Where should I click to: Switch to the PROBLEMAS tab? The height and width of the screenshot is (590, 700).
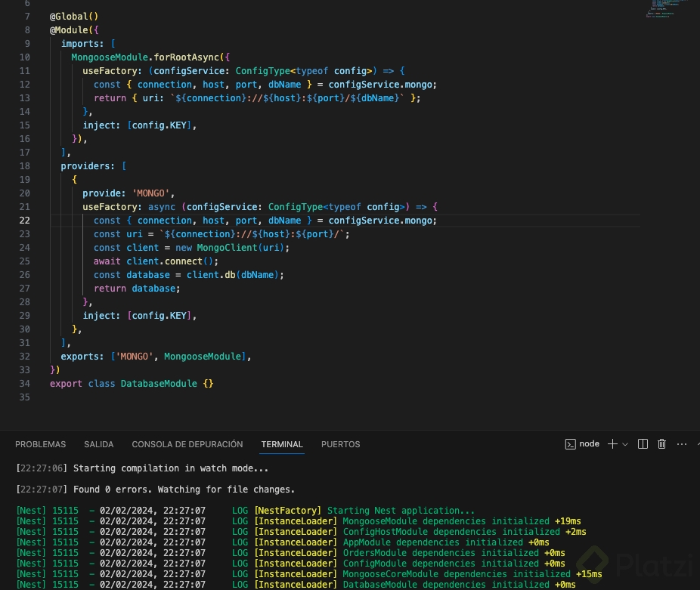point(41,444)
